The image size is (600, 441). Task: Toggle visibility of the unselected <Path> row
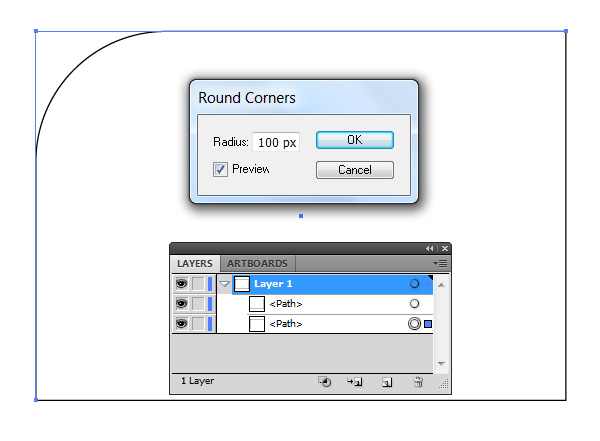point(181,304)
